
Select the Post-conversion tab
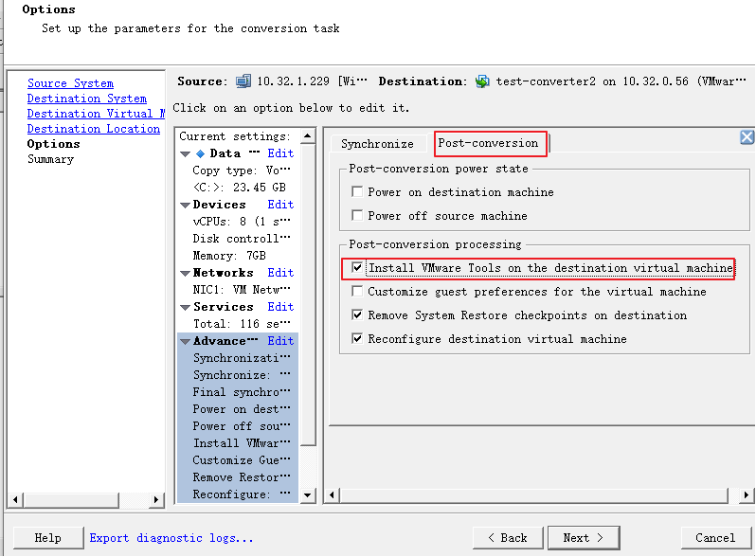click(488, 143)
